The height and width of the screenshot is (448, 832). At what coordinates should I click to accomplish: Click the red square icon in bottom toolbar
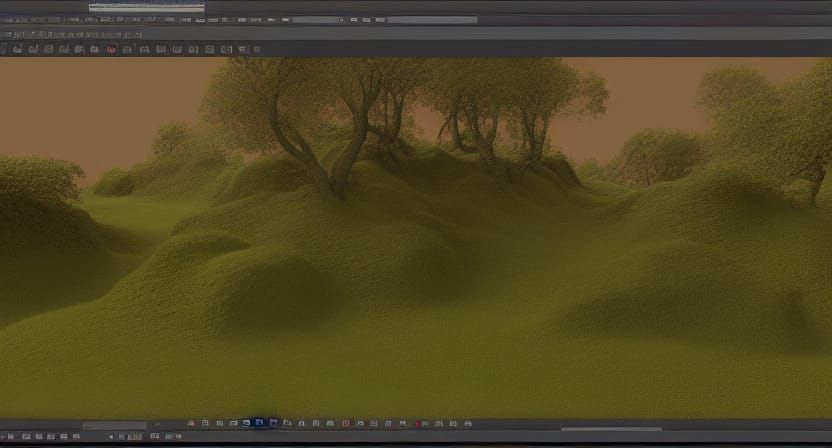[x=345, y=424]
